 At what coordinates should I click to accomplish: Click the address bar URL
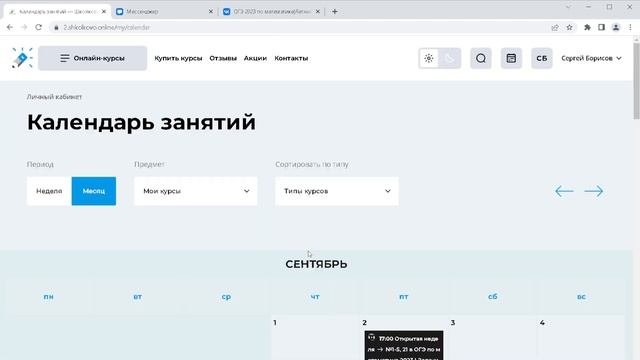point(107,27)
